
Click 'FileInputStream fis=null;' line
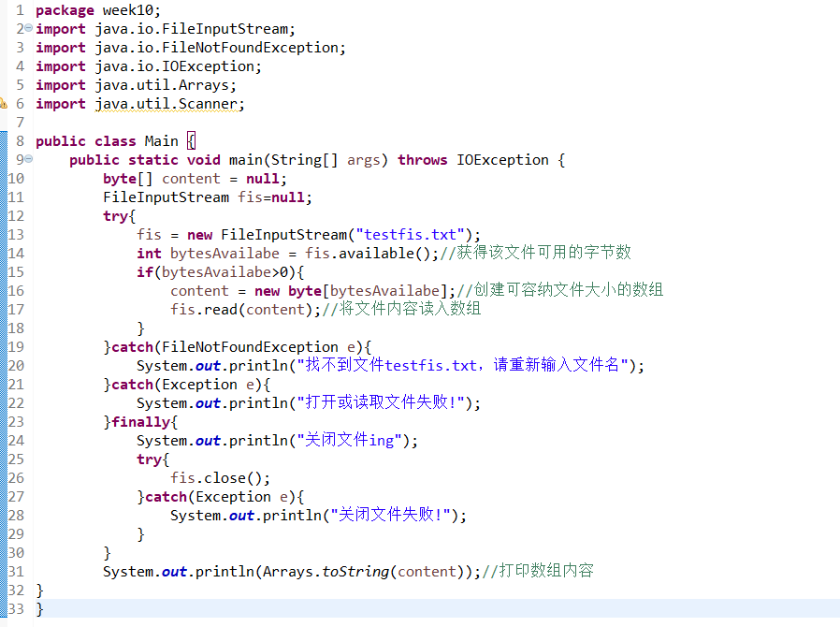click(x=208, y=197)
